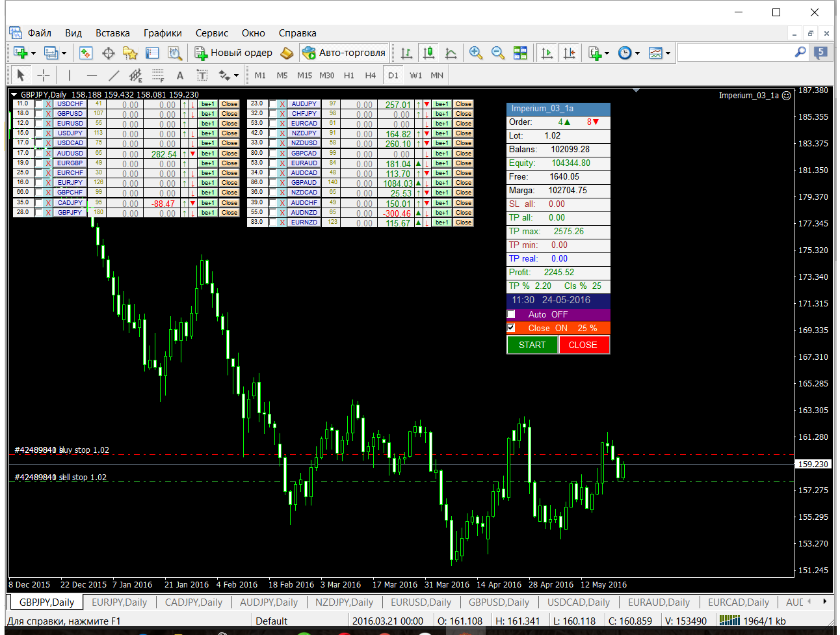Launch the Strategy Tester icon
840x635 pixels.
[174, 53]
